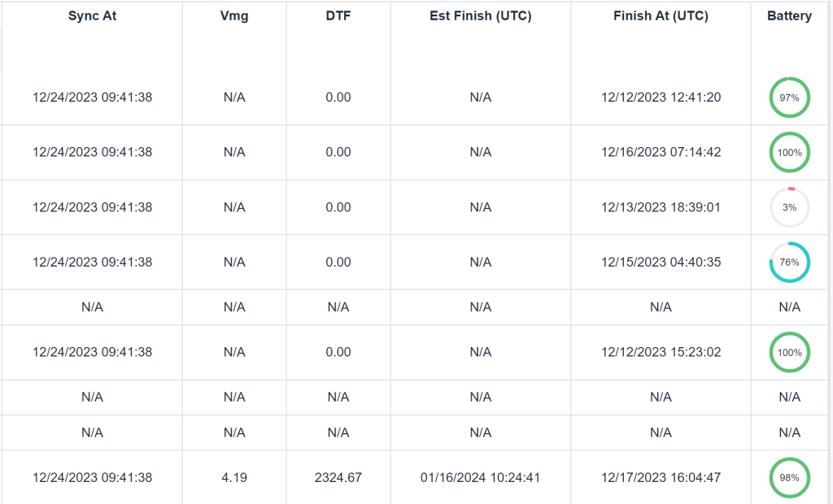The image size is (833, 504).
Task: Select finish time 12/16/2023 07:14:42
Action: [x=661, y=152]
